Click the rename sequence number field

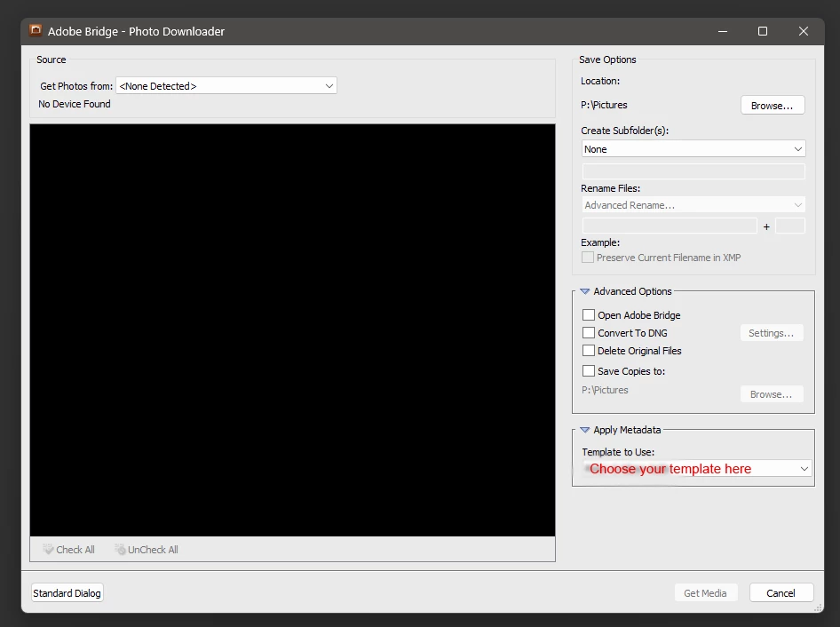[790, 226]
